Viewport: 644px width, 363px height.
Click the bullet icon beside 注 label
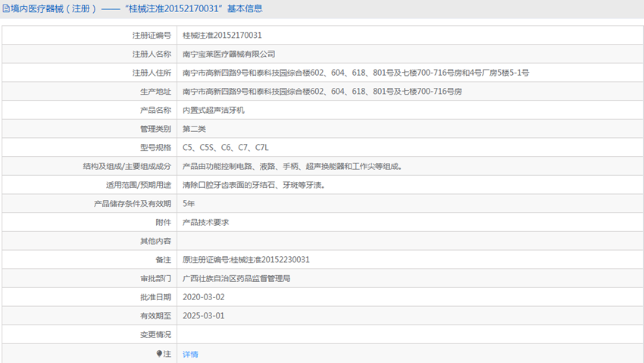[159, 354]
